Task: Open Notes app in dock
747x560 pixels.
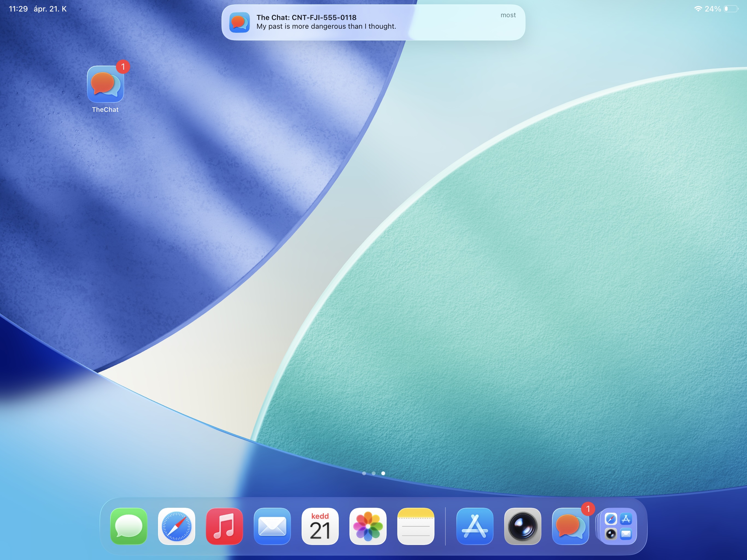Action: click(416, 526)
